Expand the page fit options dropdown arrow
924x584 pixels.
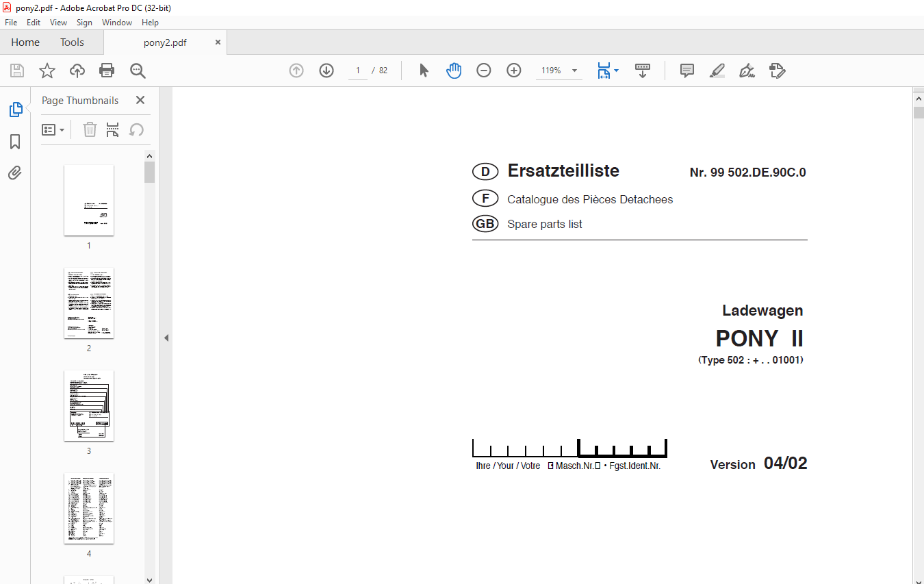[x=616, y=71]
